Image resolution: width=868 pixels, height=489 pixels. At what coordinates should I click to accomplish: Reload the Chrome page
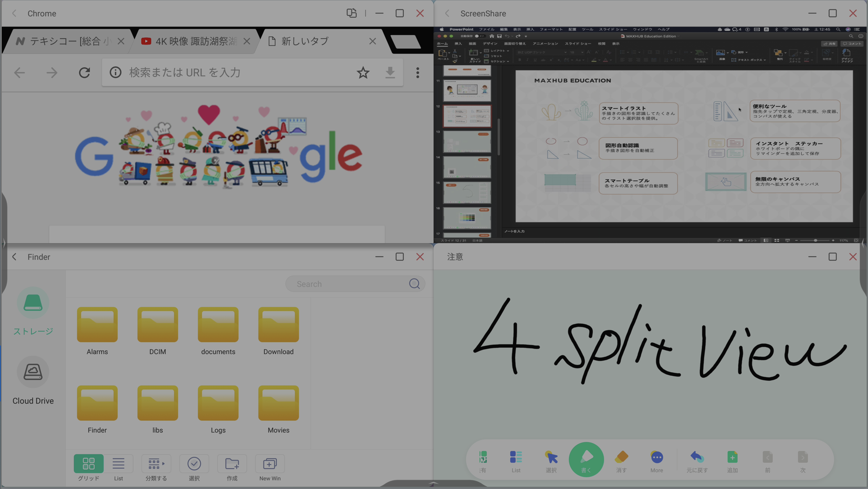[x=84, y=73]
